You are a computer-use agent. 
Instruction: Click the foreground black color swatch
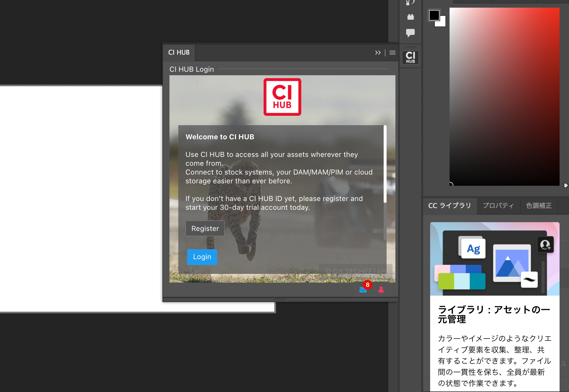[x=434, y=15]
